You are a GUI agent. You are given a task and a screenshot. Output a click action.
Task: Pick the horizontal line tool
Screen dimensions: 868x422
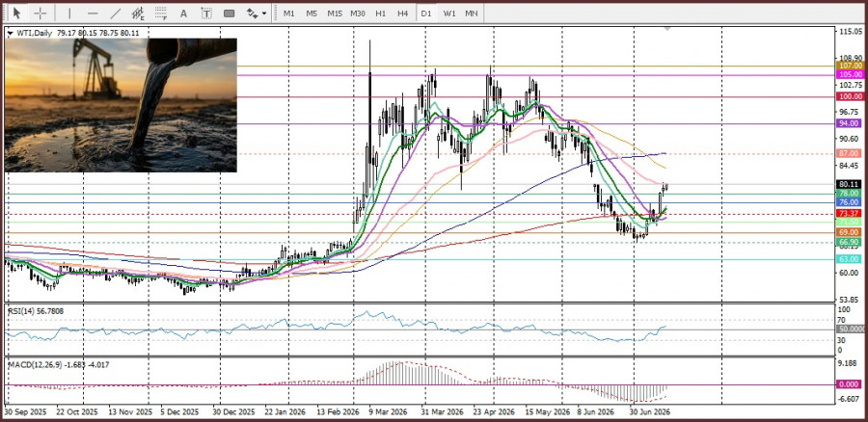[93, 13]
